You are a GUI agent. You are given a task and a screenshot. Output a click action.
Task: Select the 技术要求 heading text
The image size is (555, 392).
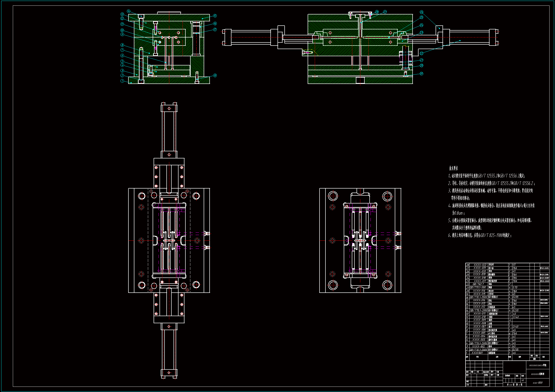(x=453, y=168)
